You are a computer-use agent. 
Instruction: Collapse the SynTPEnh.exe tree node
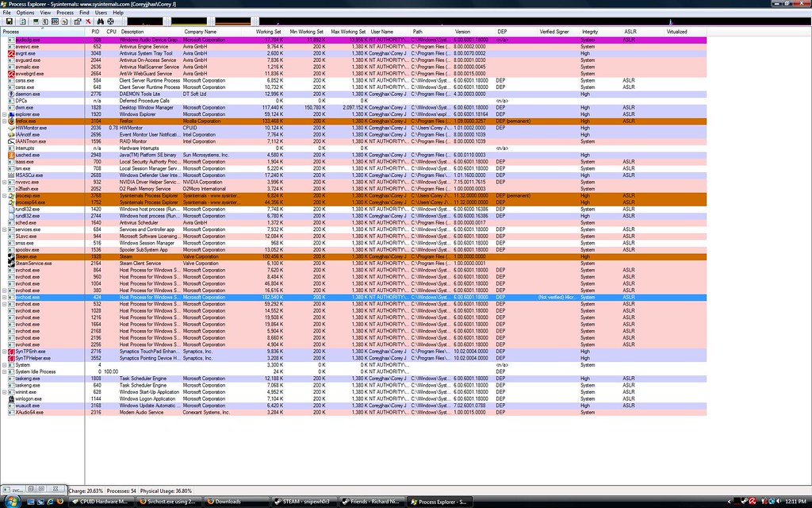tap(5, 351)
